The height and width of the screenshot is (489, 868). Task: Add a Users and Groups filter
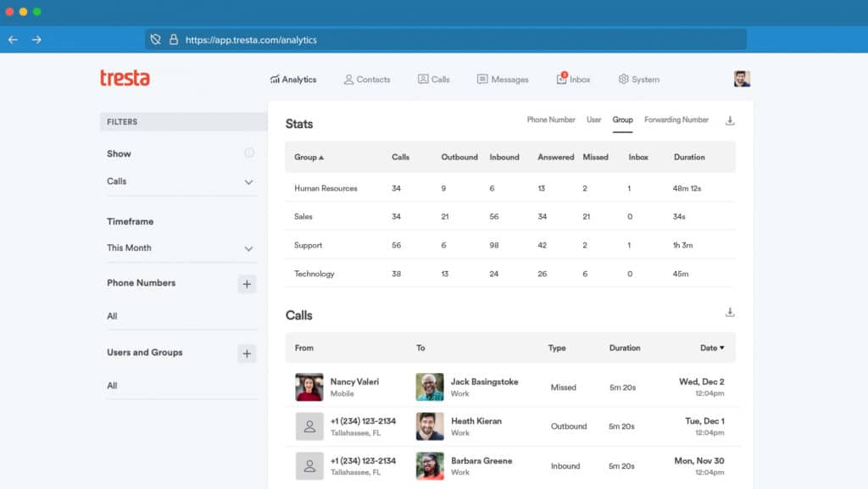(247, 353)
